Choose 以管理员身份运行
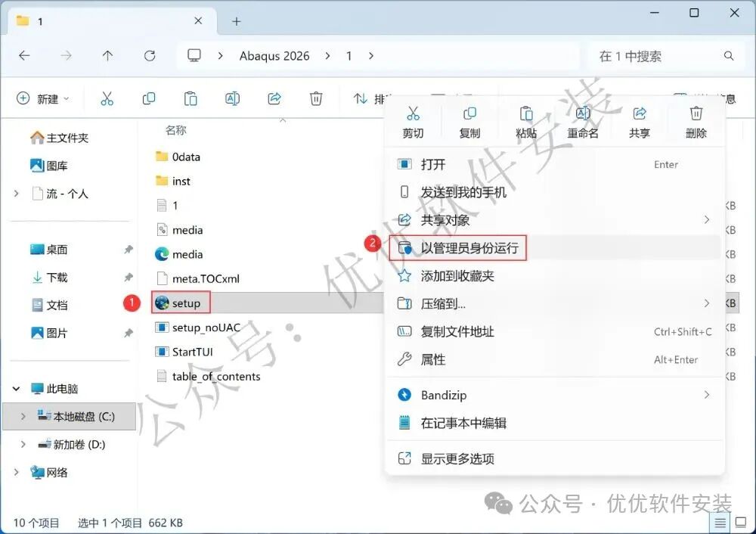 point(554,248)
